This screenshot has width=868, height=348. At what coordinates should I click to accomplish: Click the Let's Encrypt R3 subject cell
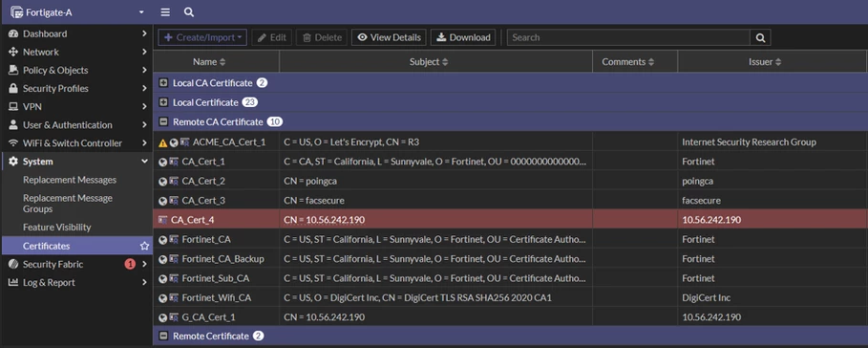tap(435, 142)
